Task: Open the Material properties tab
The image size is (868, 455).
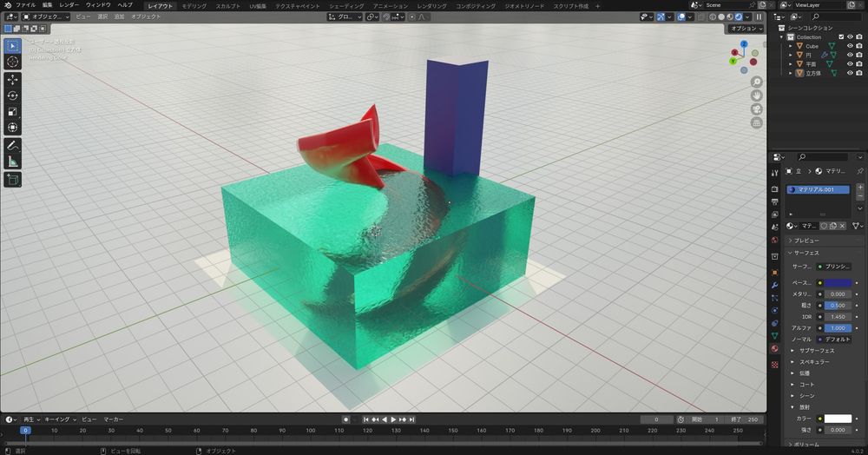Action: [774, 349]
